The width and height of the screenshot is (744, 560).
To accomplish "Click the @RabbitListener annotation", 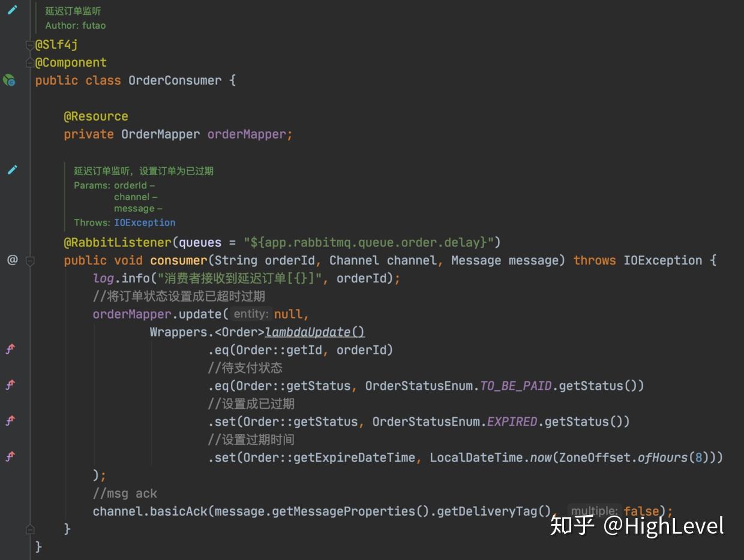I will click(118, 242).
